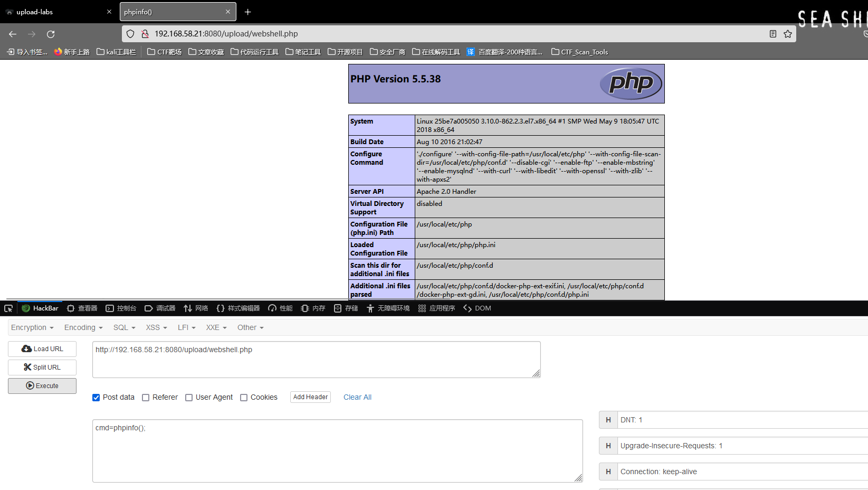Expand the Encoding dropdown
The image size is (868, 490).
83,327
